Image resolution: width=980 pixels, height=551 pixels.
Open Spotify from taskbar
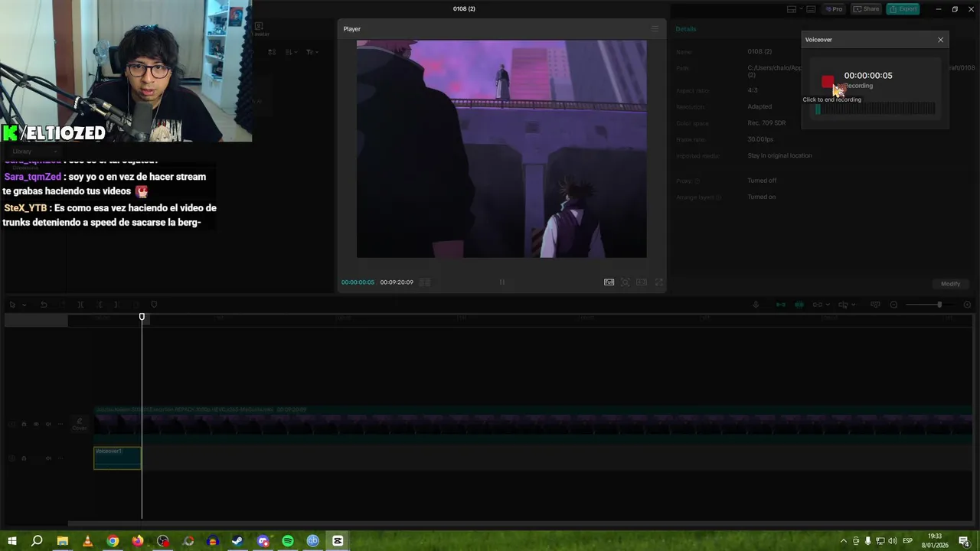[288, 541]
